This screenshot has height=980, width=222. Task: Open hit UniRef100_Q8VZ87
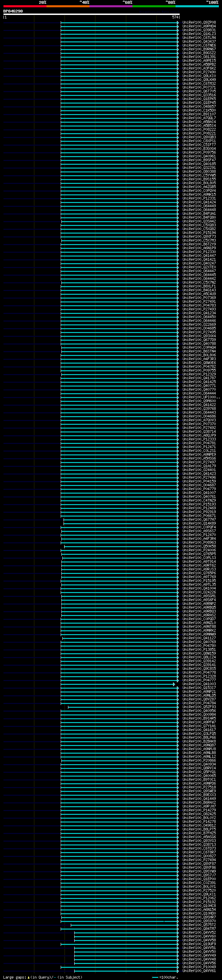pyautogui.click(x=199, y=699)
